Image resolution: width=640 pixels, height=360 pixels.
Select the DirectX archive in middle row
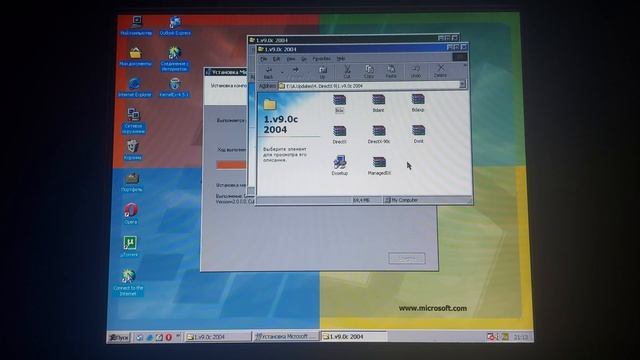pyautogui.click(x=339, y=135)
